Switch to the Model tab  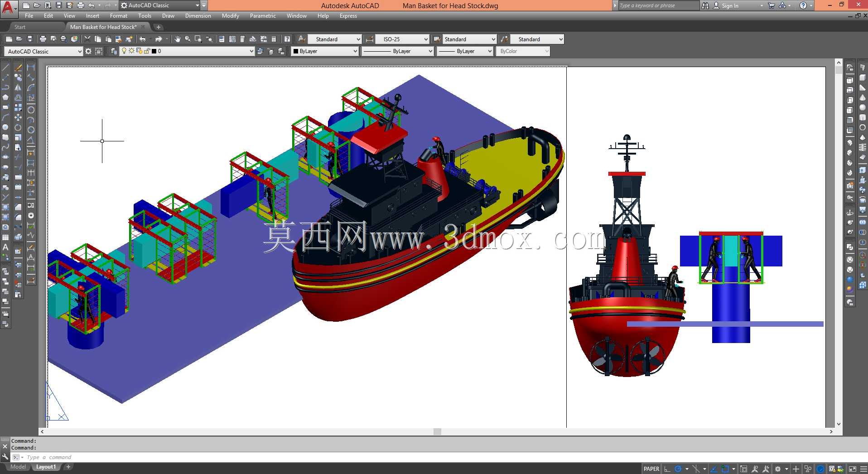tap(18, 467)
